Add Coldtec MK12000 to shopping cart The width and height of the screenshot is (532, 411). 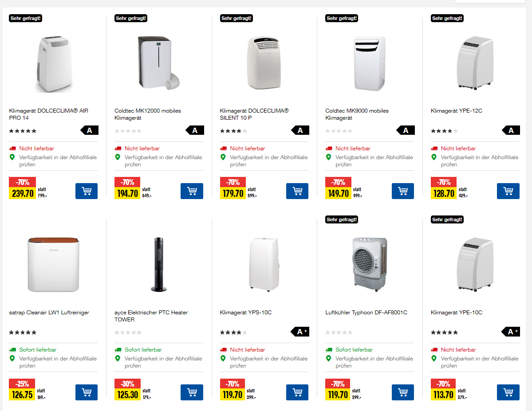point(192,191)
